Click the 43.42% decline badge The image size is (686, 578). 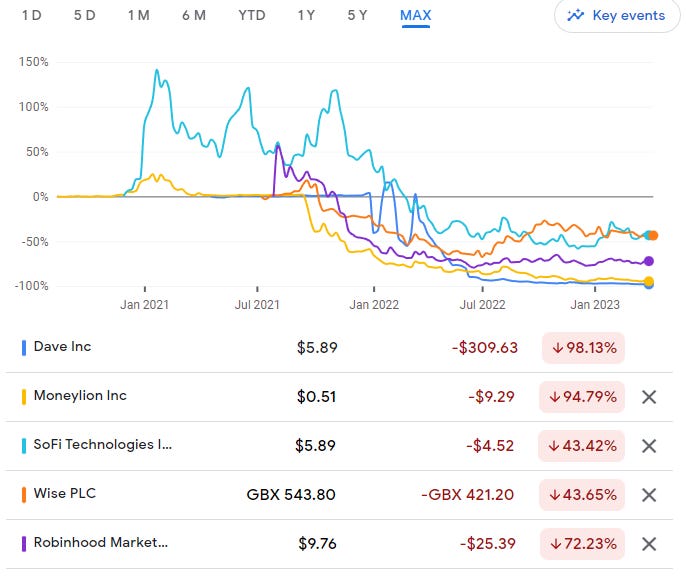(x=581, y=446)
